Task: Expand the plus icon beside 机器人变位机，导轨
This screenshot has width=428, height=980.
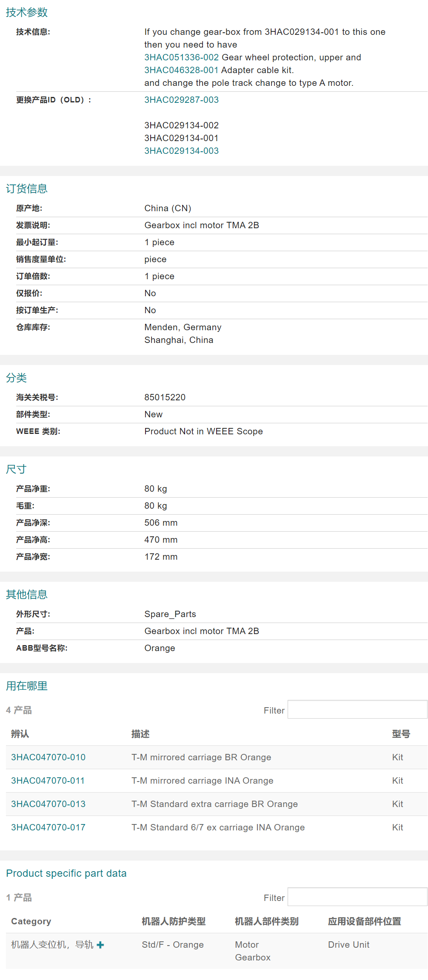Action: [x=100, y=944]
